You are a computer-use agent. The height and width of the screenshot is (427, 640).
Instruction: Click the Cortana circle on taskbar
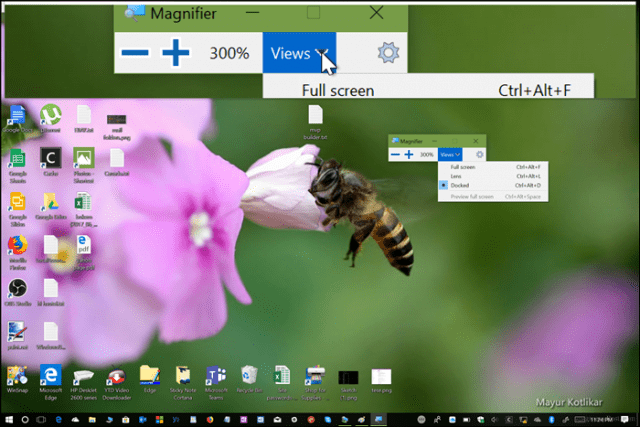click(25, 420)
